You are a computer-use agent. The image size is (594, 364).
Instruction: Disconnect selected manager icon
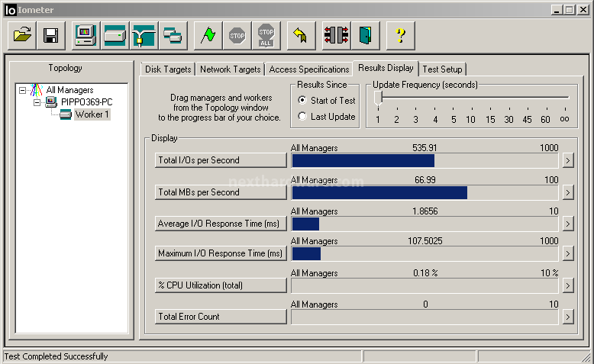click(x=336, y=36)
